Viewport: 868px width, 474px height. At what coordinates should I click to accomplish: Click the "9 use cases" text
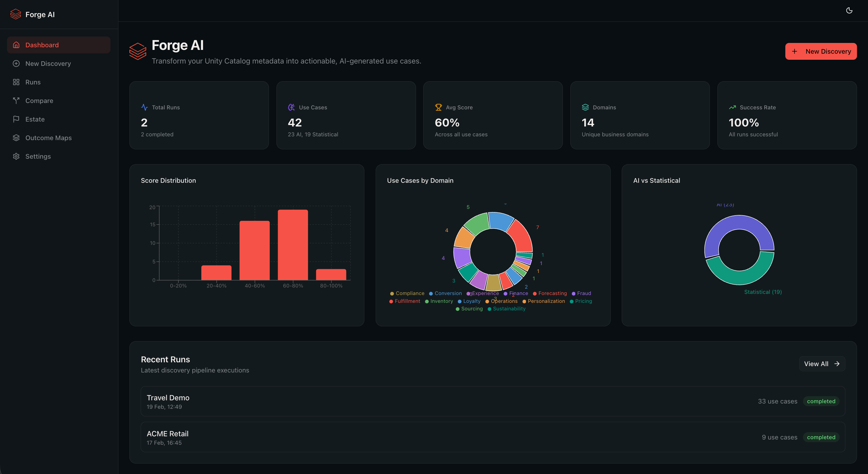pyautogui.click(x=780, y=437)
